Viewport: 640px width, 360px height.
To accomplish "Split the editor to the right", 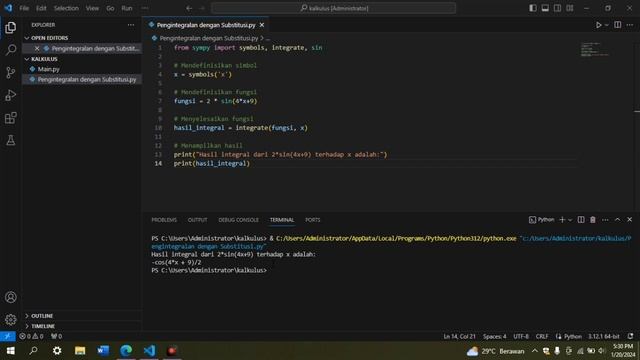I will (x=618, y=25).
